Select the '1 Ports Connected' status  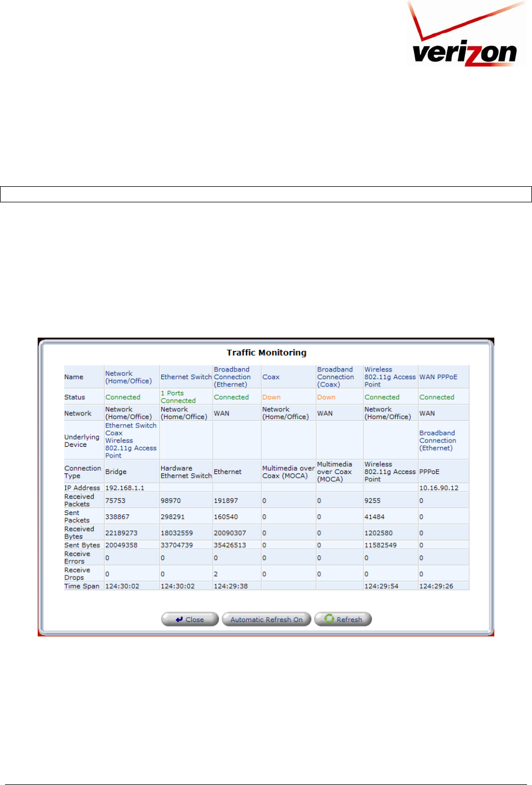[178, 397]
